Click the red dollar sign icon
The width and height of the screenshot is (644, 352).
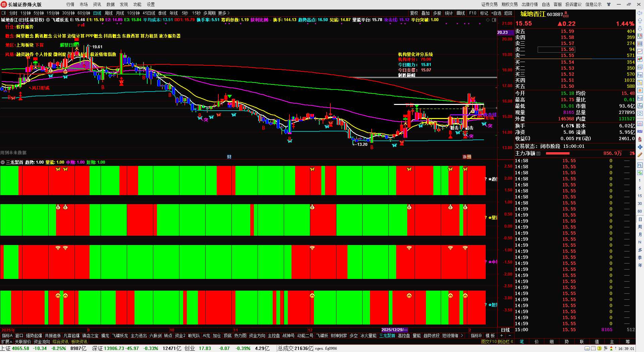tap(640, 139)
